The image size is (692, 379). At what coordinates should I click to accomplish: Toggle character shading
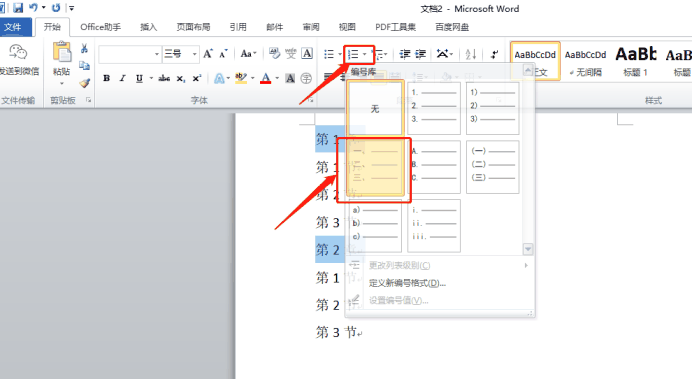point(290,79)
